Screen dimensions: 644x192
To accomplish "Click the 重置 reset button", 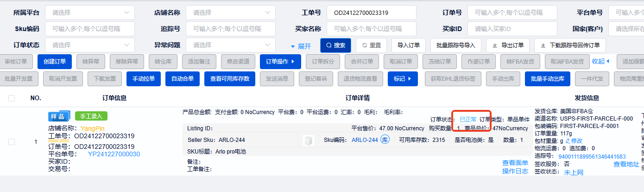I will (x=371, y=45).
